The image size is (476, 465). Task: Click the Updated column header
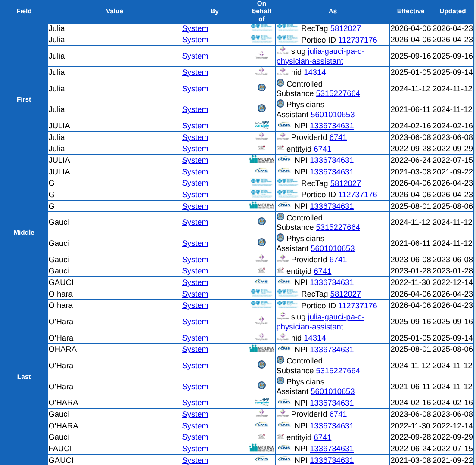(453, 11)
